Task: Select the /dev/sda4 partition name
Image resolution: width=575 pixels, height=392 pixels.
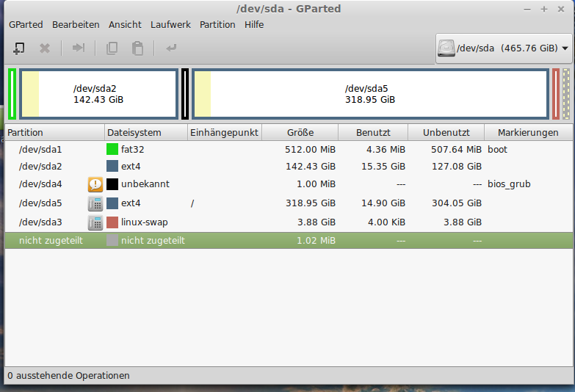Action: 40,184
